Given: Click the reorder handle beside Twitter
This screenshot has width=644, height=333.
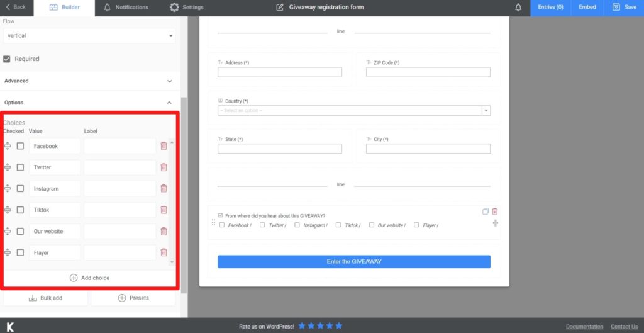Looking at the screenshot, I should pyautogui.click(x=8, y=167).
